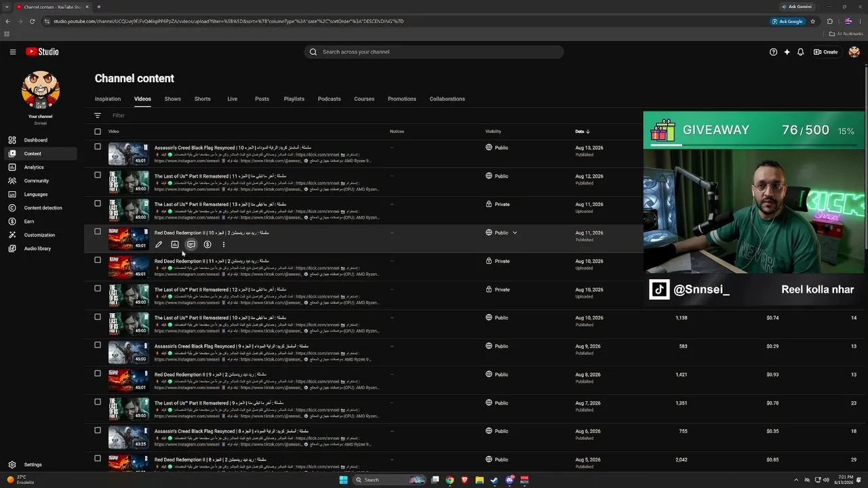Viewport: 868px width, 488px height.
Task: Click the Ask Gemini button
Action: point(797,7)
